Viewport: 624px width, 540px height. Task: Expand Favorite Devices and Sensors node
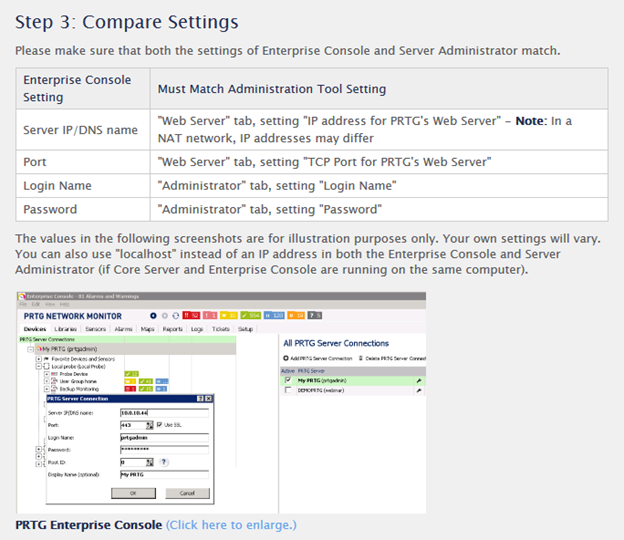38,357
